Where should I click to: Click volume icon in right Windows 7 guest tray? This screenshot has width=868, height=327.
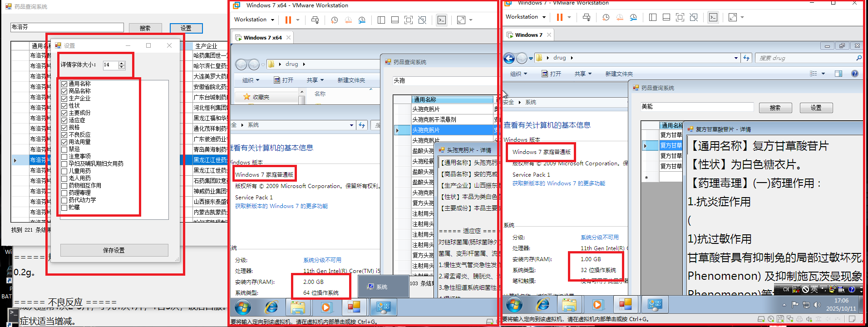[817, 305]
